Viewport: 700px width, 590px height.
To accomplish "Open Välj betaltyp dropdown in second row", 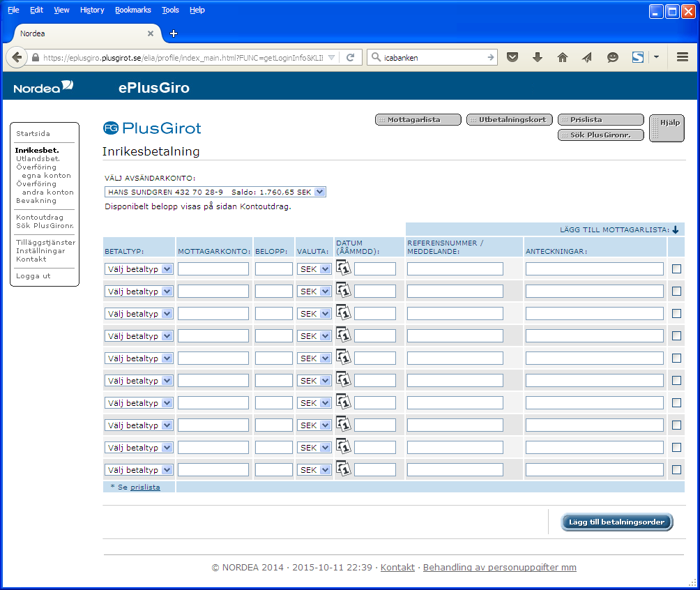I will point(139,292).
